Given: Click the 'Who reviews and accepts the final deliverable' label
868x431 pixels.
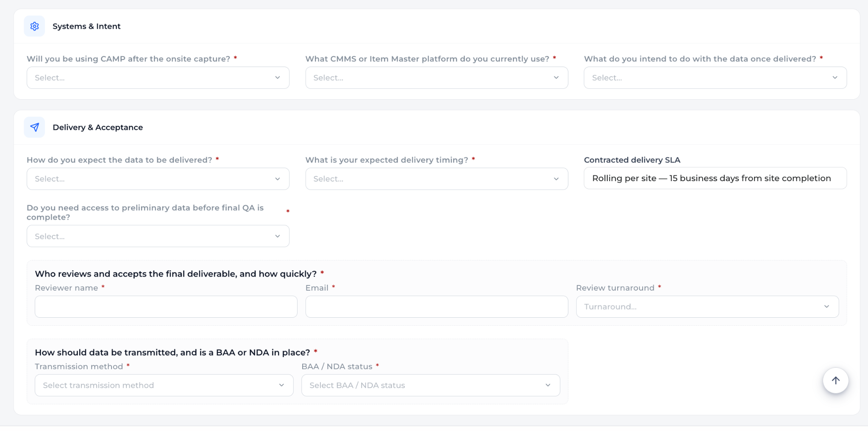Looking at the screenshot, I should [176, 274].
